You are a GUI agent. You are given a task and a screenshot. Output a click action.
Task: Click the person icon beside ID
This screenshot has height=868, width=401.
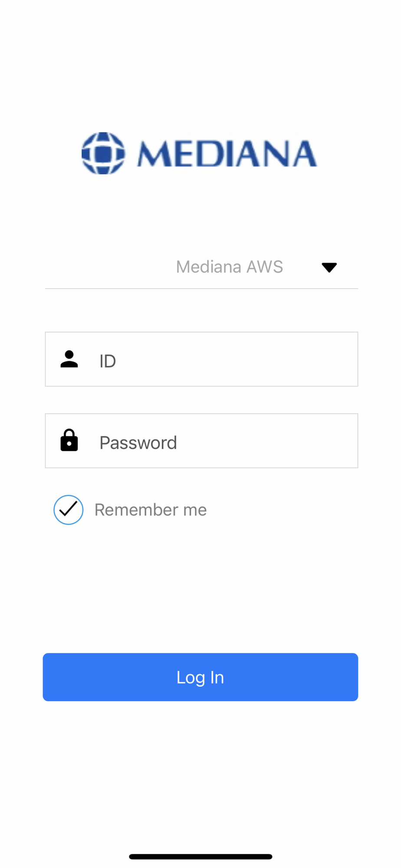pyautogui.click(x=69, y=359)
